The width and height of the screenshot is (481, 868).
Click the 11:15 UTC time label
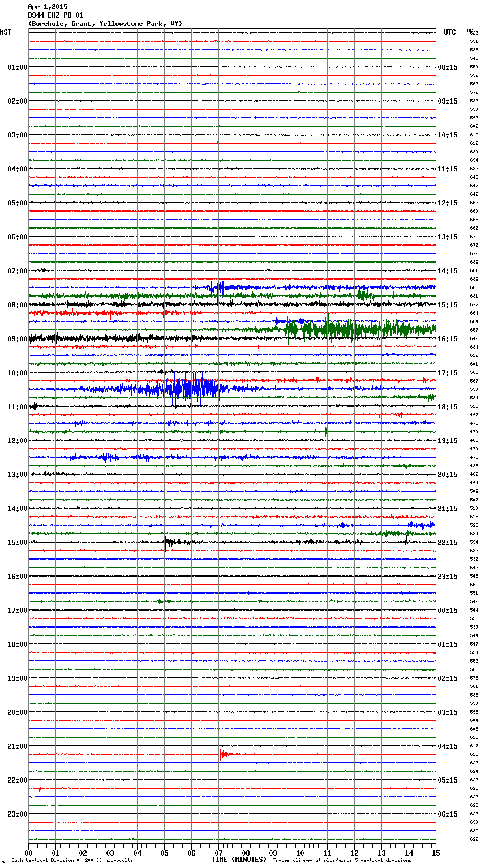pyautogui.click(x=448, y=169)
